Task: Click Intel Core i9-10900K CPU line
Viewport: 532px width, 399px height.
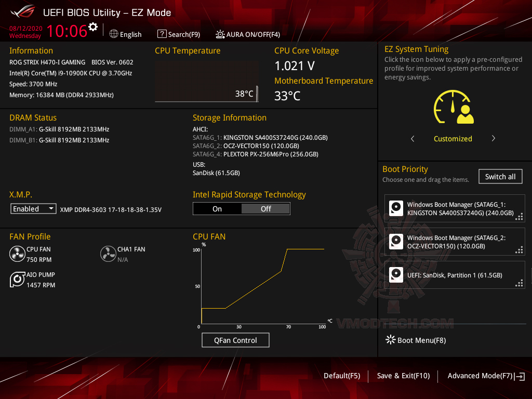Action: tap(71, 73)
